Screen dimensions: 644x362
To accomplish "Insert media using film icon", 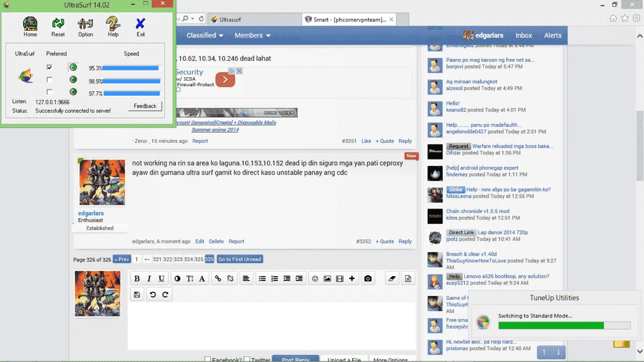I will click(339, 278).
